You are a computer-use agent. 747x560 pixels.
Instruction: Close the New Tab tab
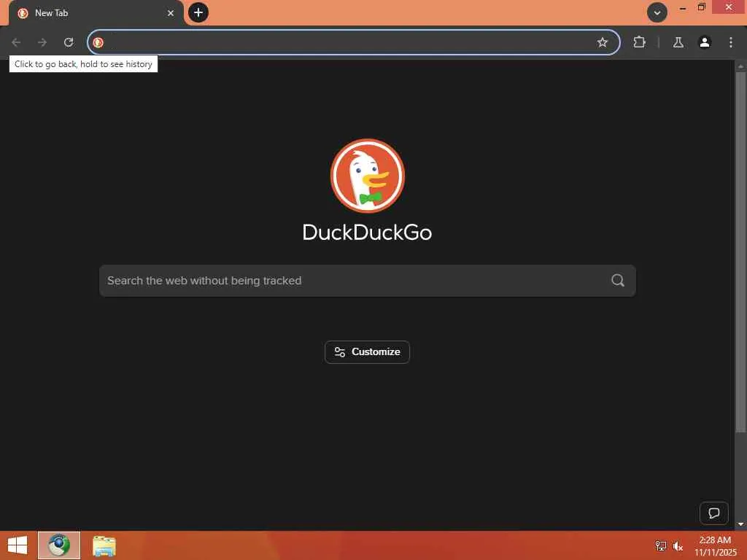pos(171,13)
